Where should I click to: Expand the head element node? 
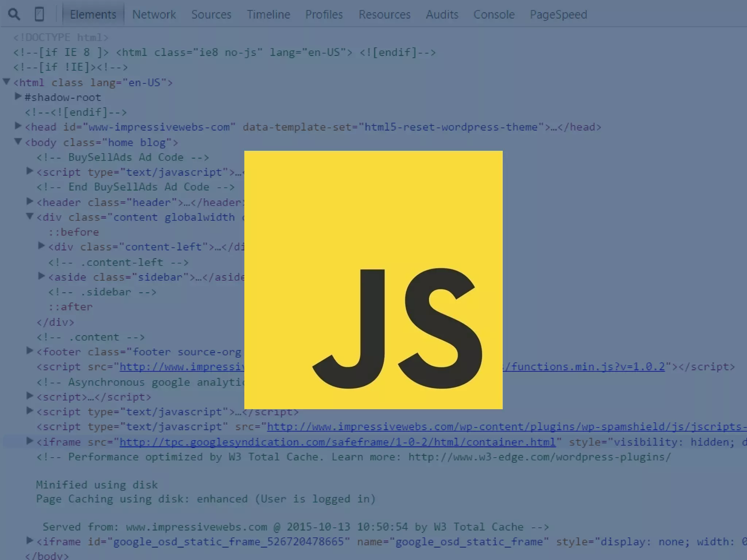point(18,126)
